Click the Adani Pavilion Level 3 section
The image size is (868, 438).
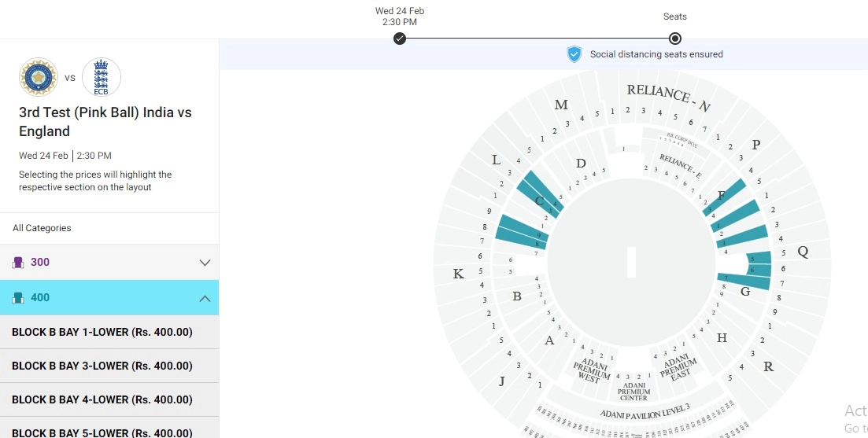click(644, 410)
